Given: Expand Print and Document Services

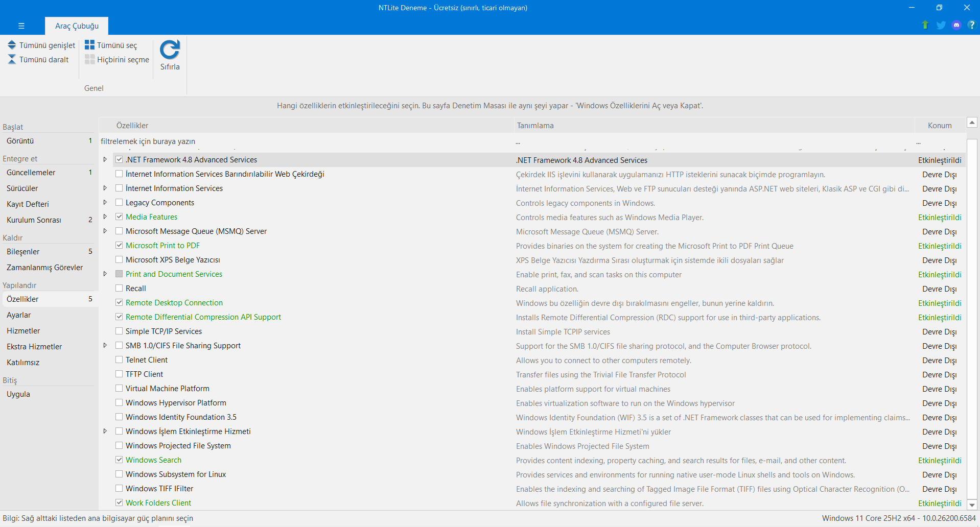Looking at the screenshot, I should tap(105, 274).
